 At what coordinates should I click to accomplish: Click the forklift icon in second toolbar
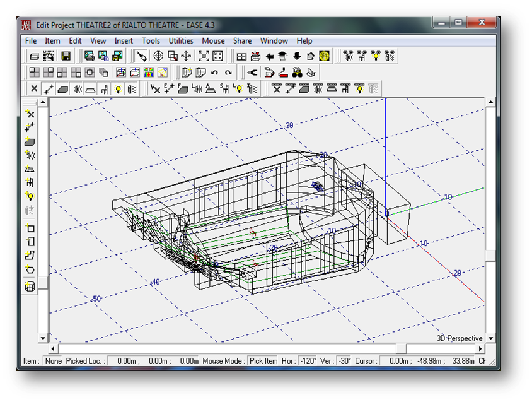pyautogui.click(x=298, y=73)
